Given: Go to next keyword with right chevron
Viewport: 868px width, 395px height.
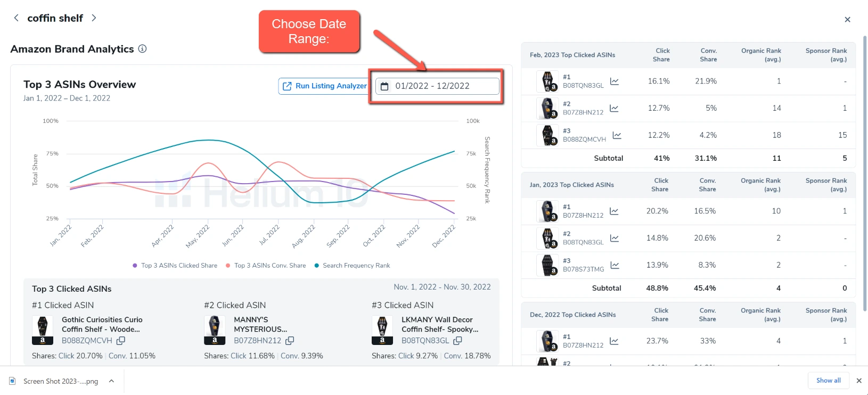Looking at the screenshot, I should tap(94, 18).
